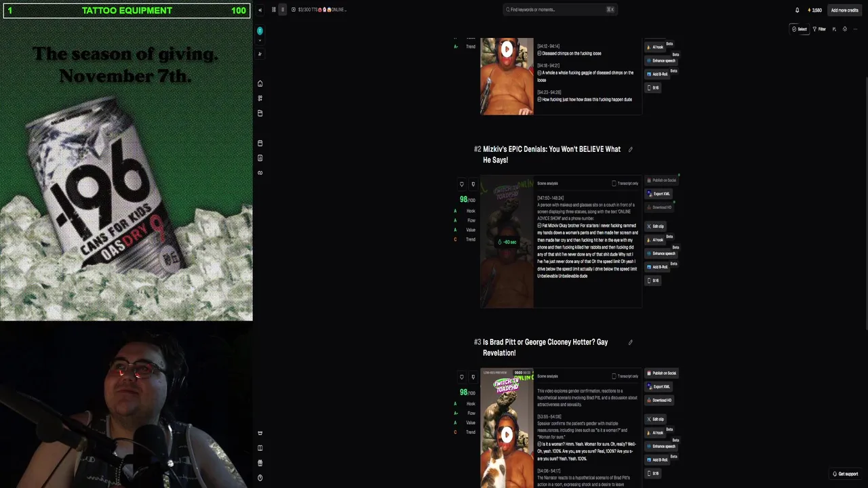This screenshot has height=488, width=868.
Task: Open the sidebar icon just below Home
Action: (x=260, y=98)
